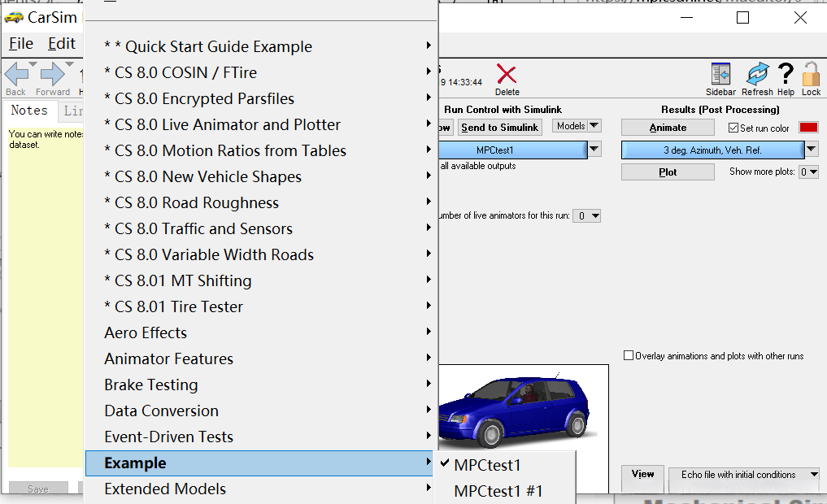Select the checked MPCtest1 submenu entry

[x=487, y=465]
